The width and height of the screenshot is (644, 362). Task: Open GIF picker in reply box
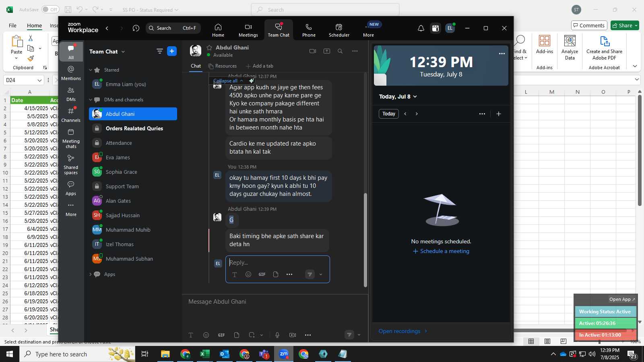(x=262, y=274)
